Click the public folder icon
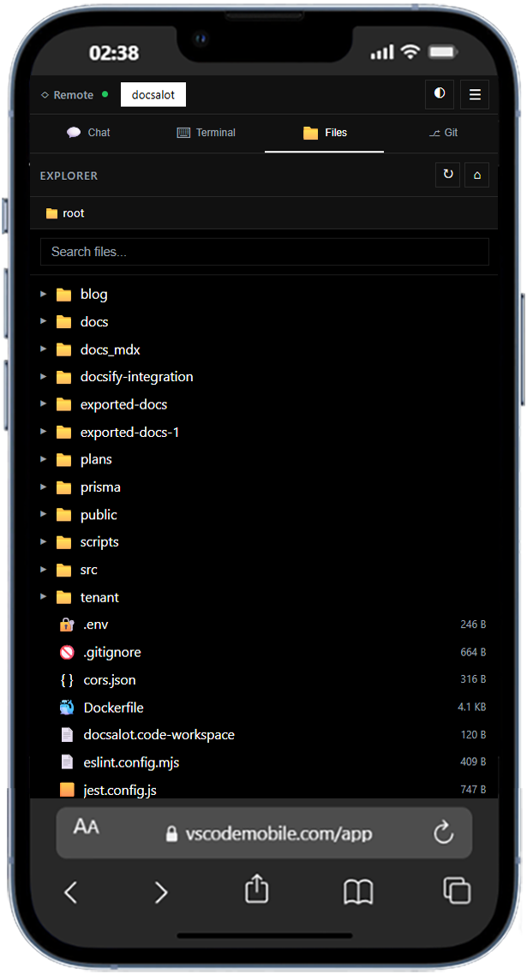Image resolution: width=527 pixels, height=980 pixels. tap(63, 514)
